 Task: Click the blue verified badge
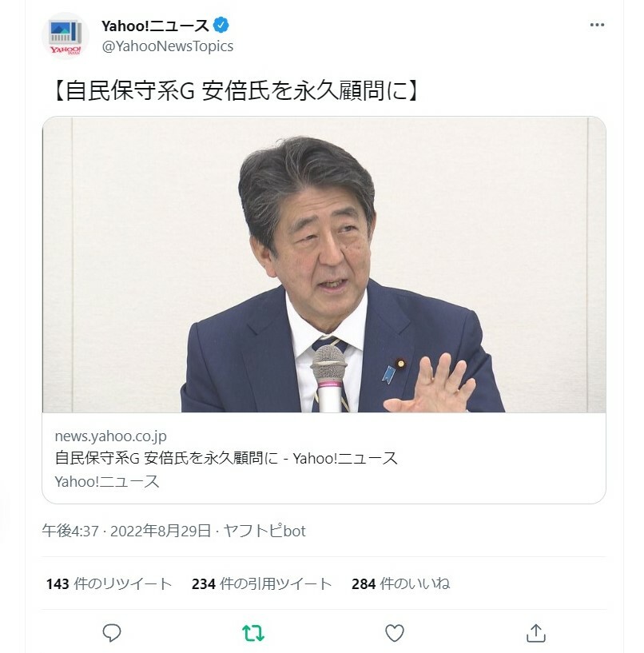point(221,26)
